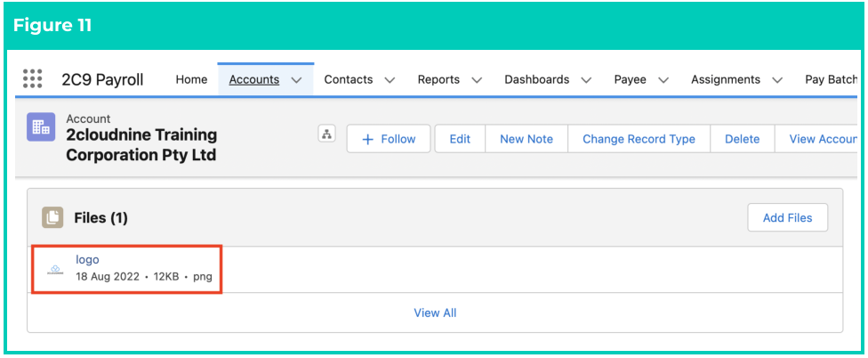Open the Accounts tab
The width and height of the screenshot is (868, 358).
pos(254,80)
